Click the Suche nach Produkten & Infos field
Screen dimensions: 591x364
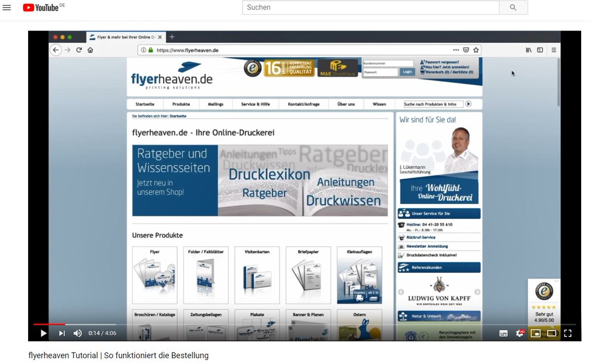click(433, 104)
